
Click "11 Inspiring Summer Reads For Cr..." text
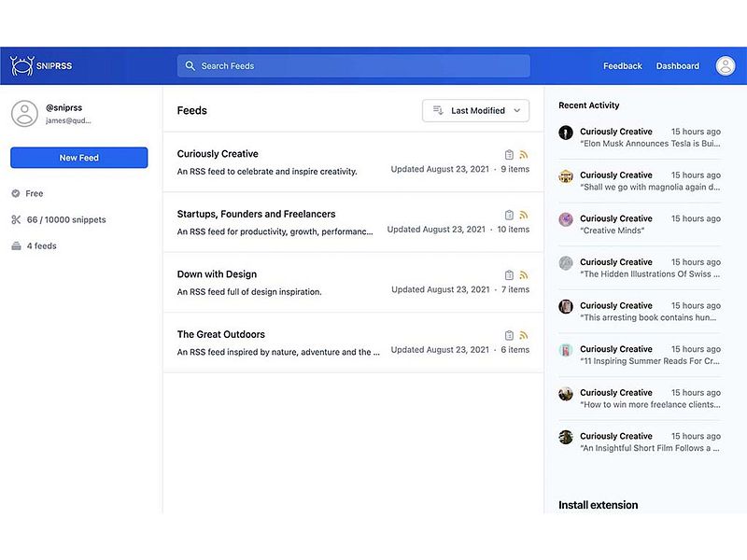click(650, 361)
